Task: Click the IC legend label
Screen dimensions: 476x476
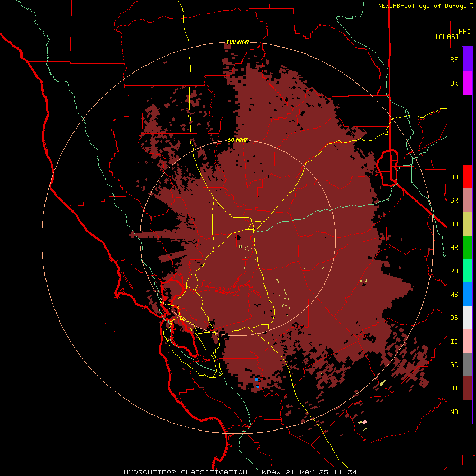Action: (x=454, y=342)
